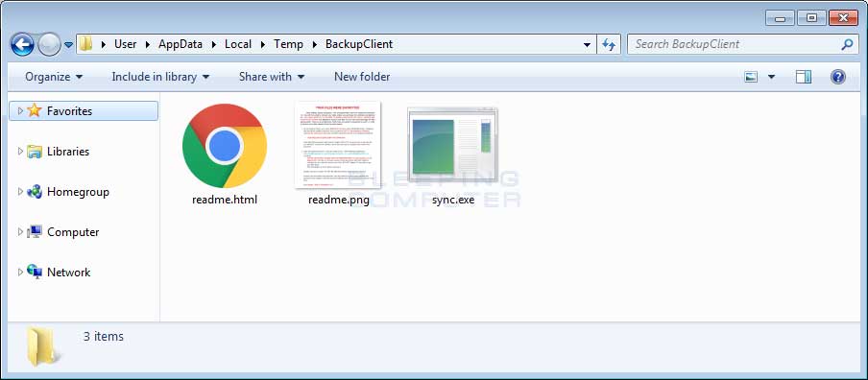Open the address bar history dropdown
This screenshot has width=868, height=380.
pos(587,45)
